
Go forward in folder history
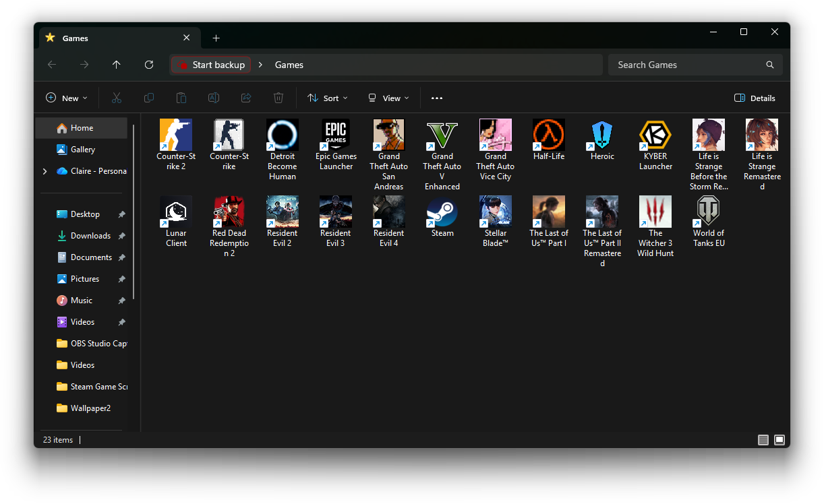pyautogui.click(x=84, y=65)
